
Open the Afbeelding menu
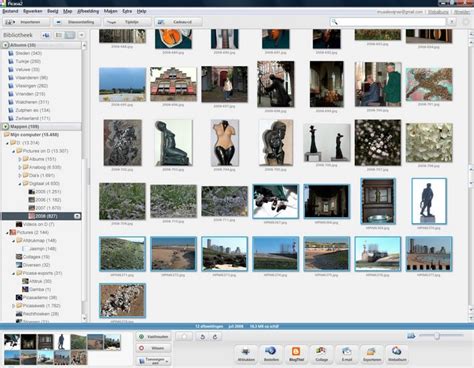coord(88,11)
